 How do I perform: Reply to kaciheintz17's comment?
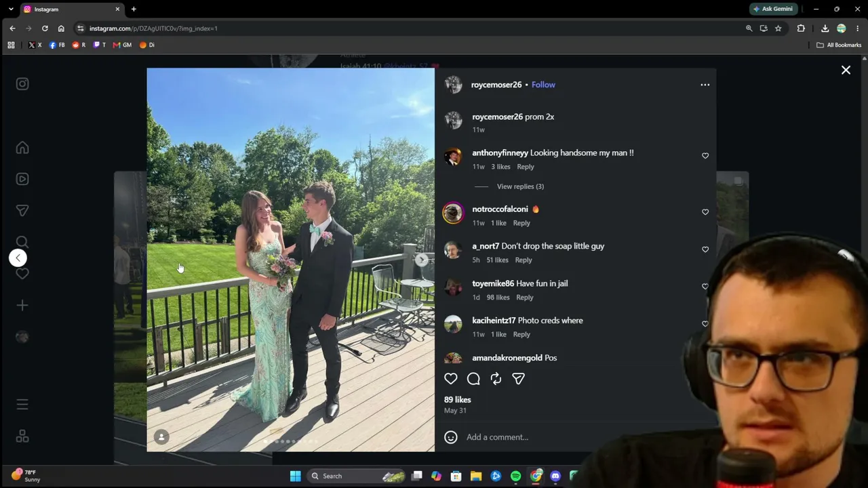point(521,335)
